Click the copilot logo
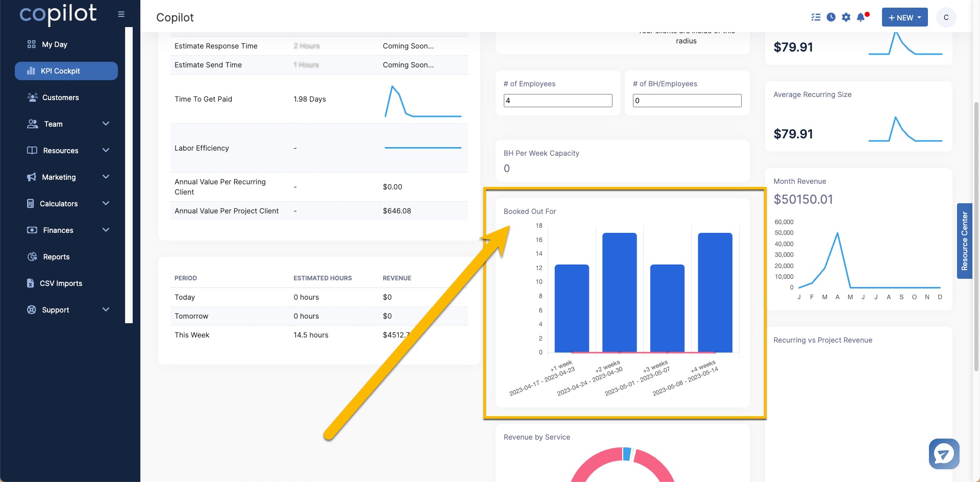This screenshot has width=980, height=482. coord(58,14)
